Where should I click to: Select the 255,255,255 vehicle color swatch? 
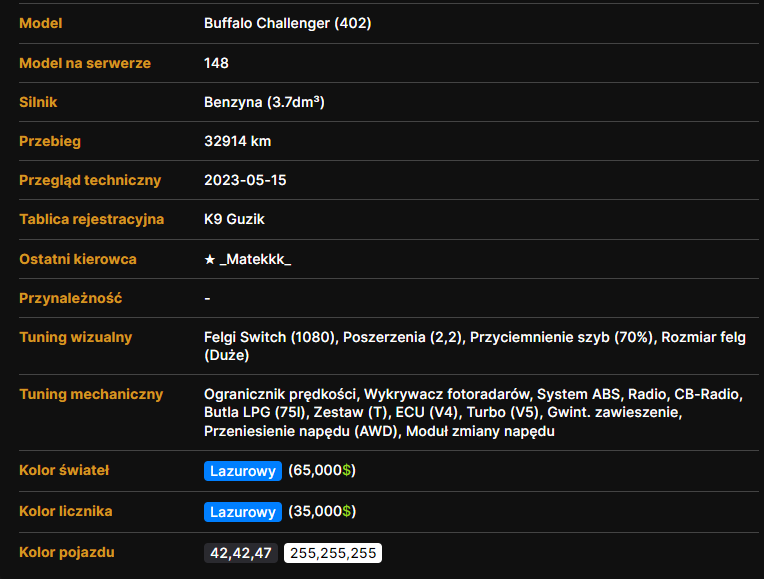coord(333,553)
